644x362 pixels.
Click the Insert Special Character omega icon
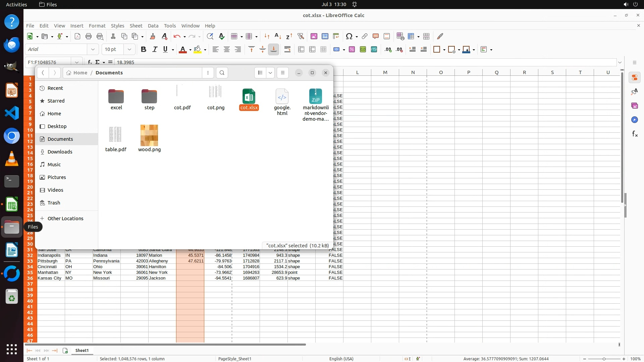(349, 36)
